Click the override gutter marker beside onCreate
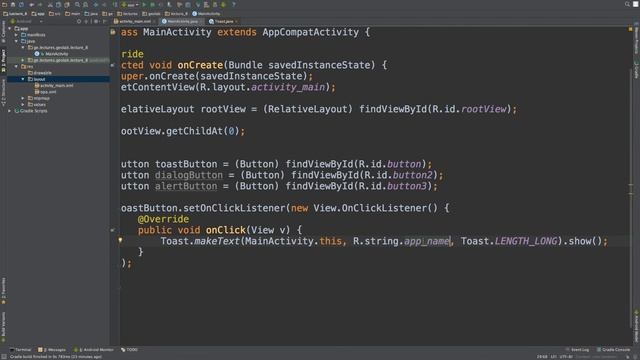The width and height of the screenshot is (640, 360). pyautogui.click(x=113, y=65)
